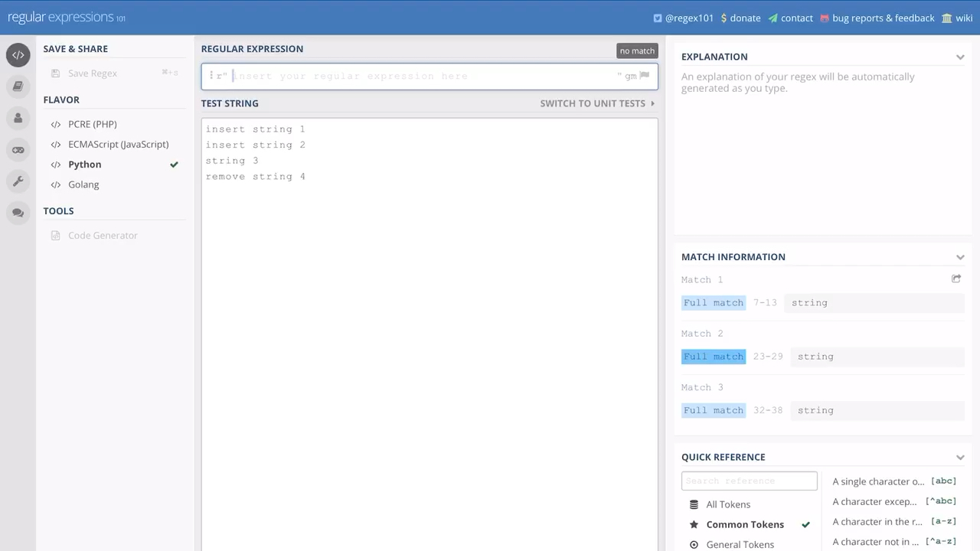Collapse the Quick Reference panel
980x551 pixels.
(x=960, y=458)
